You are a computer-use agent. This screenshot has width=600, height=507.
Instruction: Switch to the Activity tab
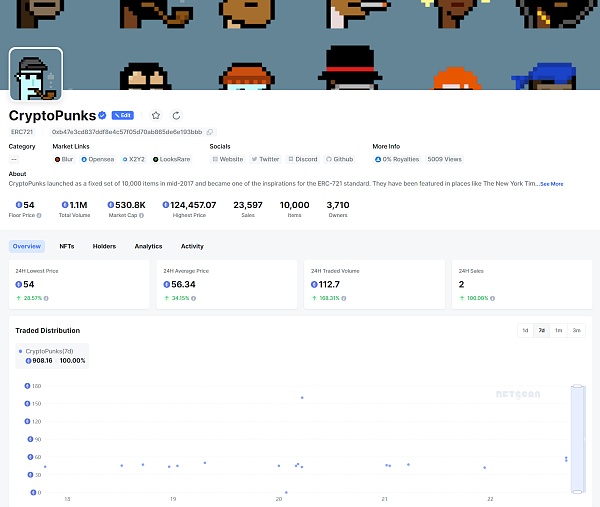(192, 246)
